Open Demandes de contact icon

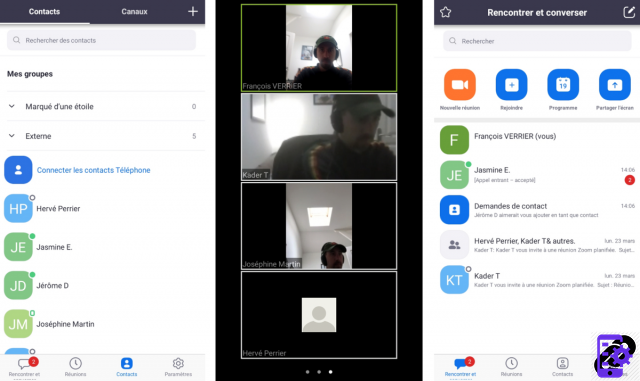454,210
